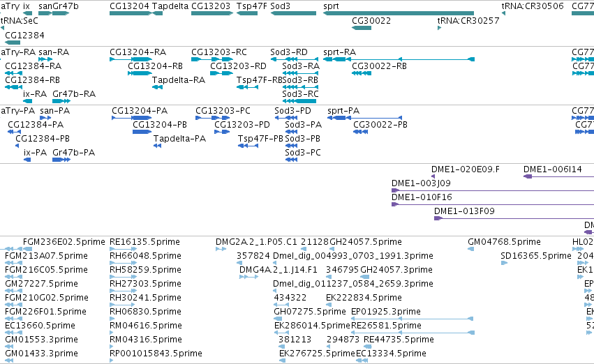Click the Gr47b-RA transcript label
Screen dimensions: 594x364
point(74,94)
